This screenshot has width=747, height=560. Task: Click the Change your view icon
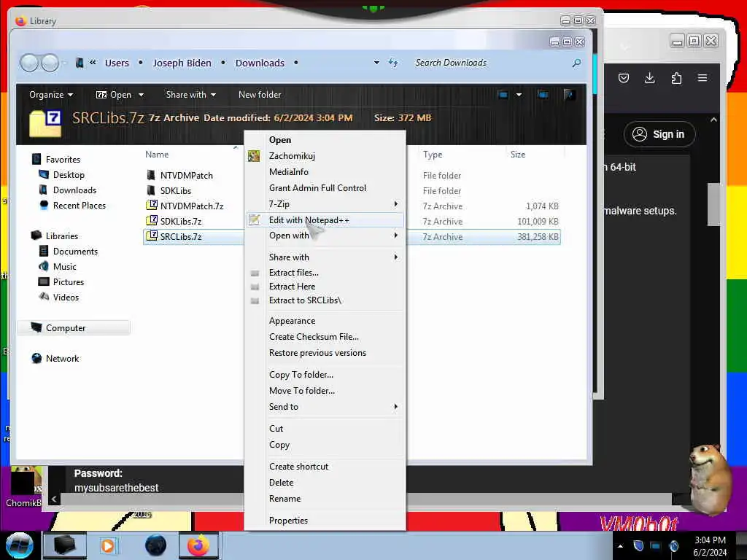[x=503, y=95]
